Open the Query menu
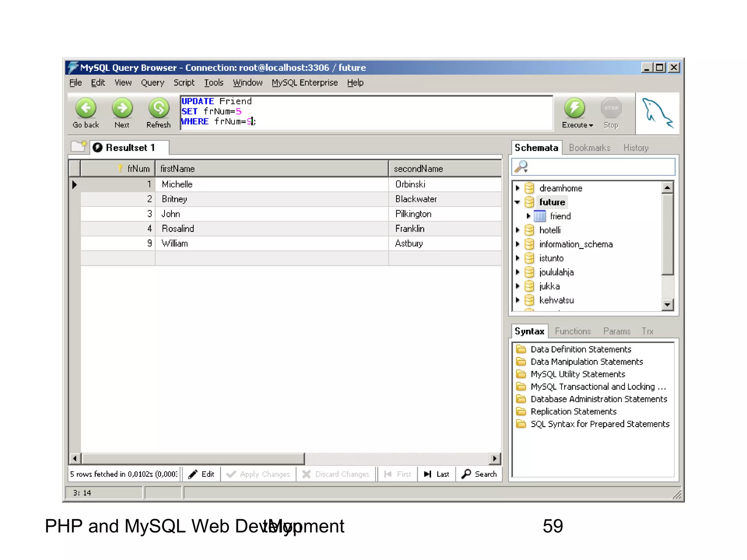747x560 pixels. pyautogui.click(x=152, y=83)
